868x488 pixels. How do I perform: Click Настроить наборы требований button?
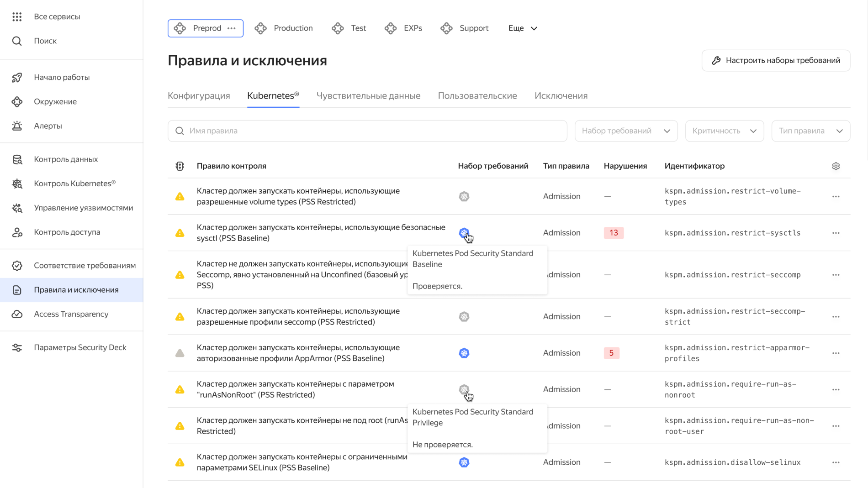(775, 60)
